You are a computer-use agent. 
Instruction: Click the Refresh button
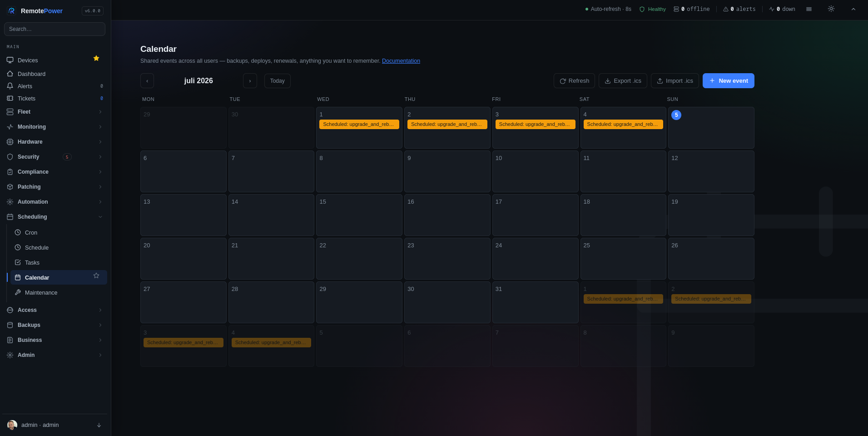tap(574, 81)
